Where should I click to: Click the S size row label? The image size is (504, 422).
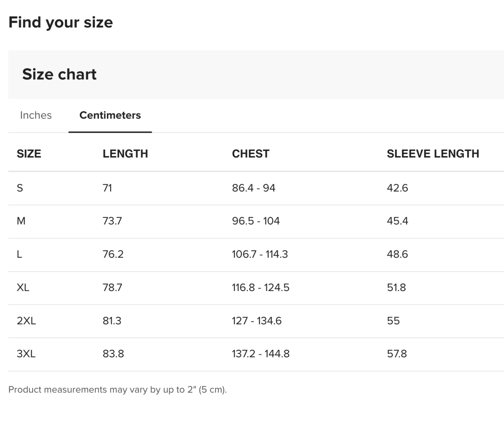click(20, 188)
